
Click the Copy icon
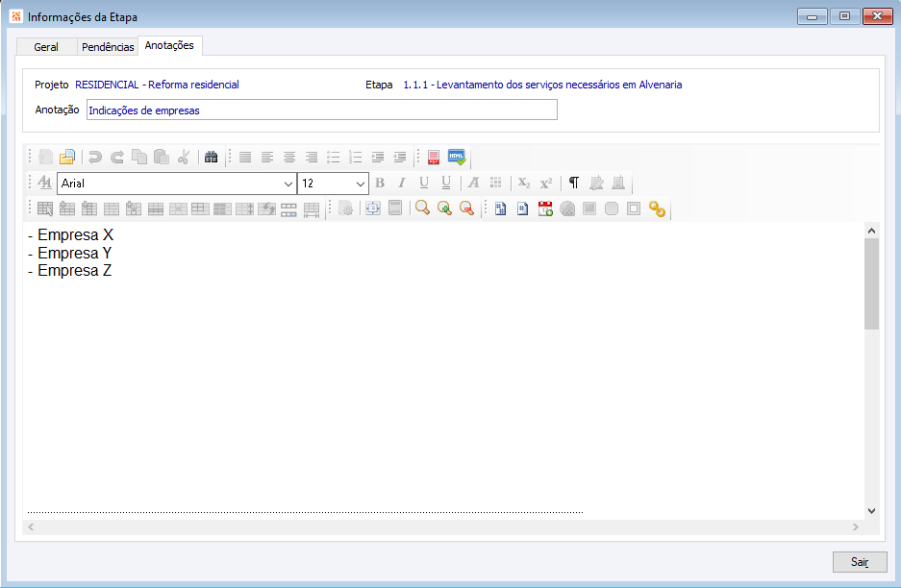(139, 157)
